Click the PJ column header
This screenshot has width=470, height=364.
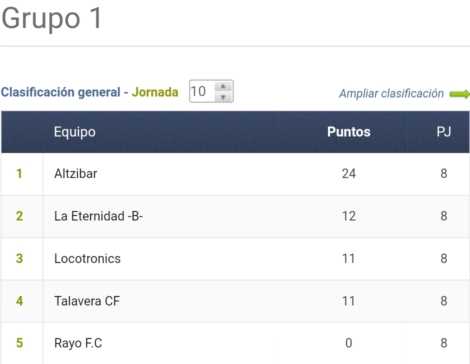[444, 132]
